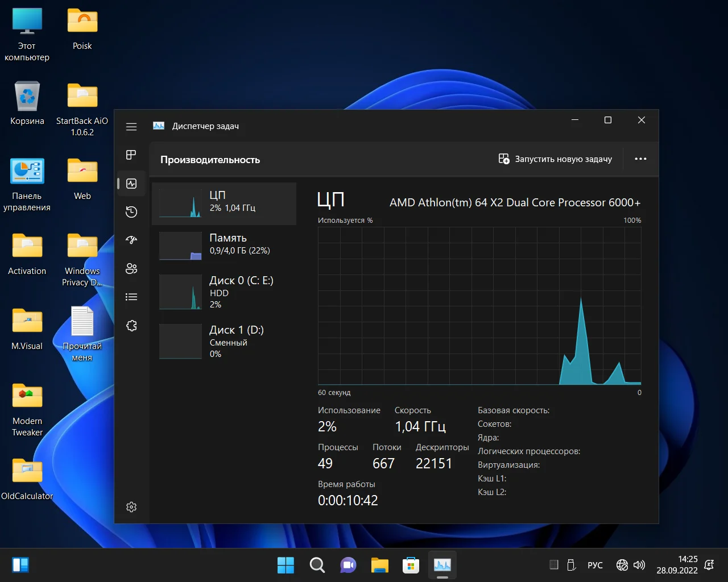Open the App history page icon
Viewport: 728px width, 582px height.
[131, 212]
